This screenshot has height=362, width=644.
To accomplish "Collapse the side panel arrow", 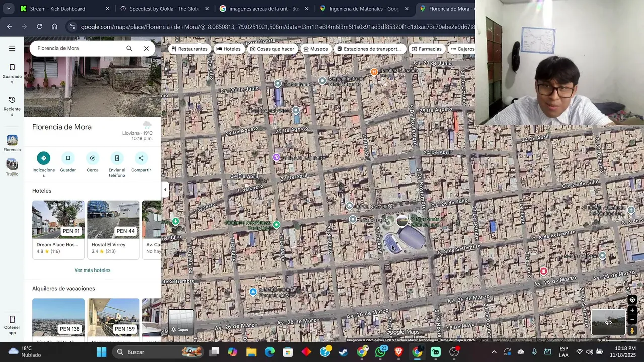I will (x=165, y=190).
